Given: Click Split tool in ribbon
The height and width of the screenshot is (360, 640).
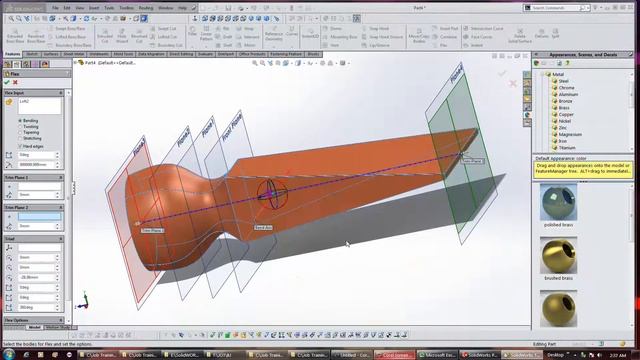Looking at the screenshot, I should point(556,33).
